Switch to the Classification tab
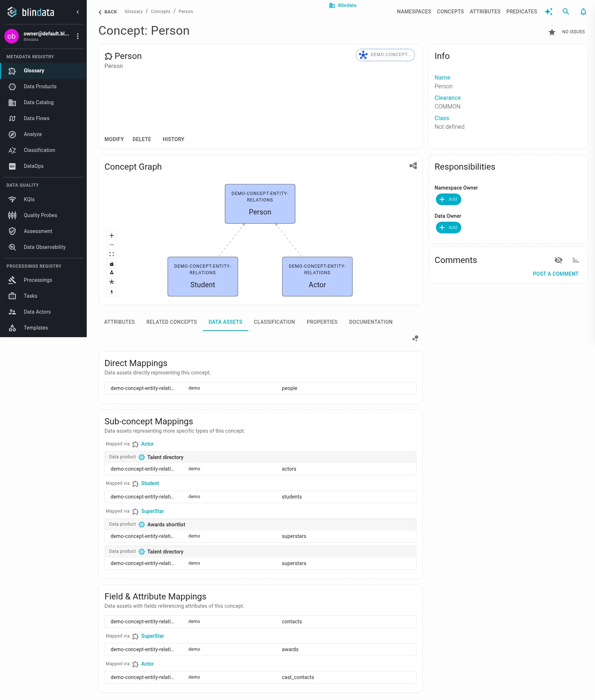The height and width of the screenshot is (700, 595). (x=274, y=322)
